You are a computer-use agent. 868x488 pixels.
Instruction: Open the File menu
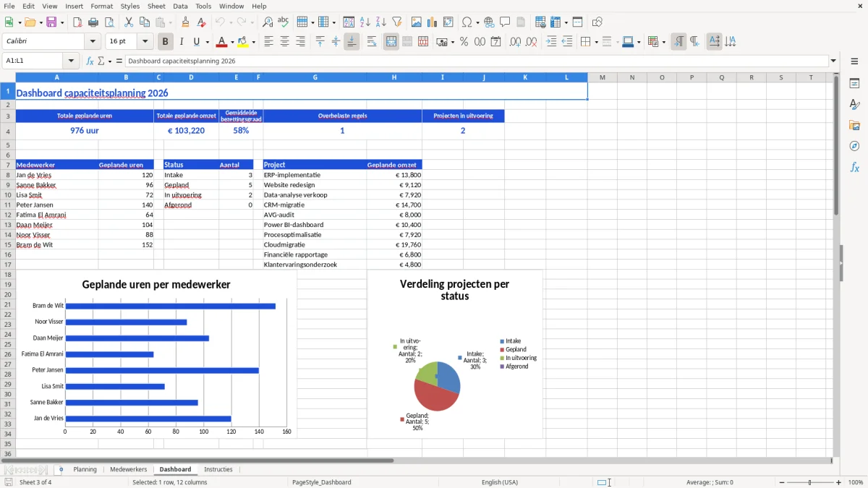[9, 6]
